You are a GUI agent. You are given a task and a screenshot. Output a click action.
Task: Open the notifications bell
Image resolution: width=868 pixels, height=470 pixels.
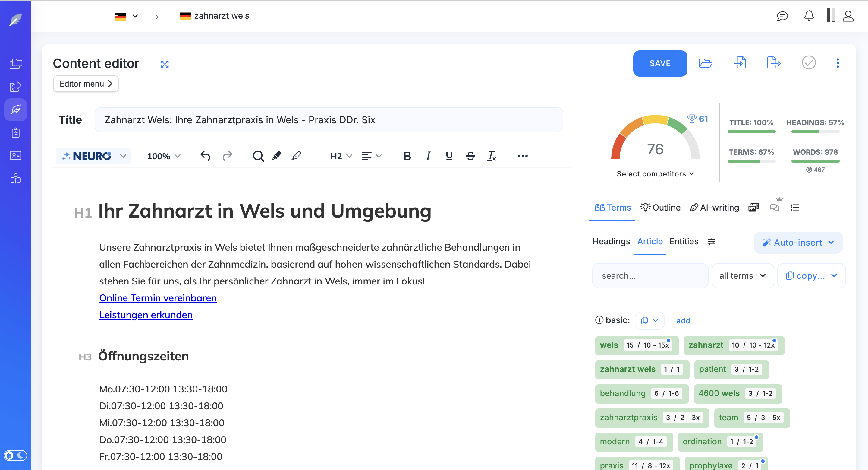click(809, 16)
